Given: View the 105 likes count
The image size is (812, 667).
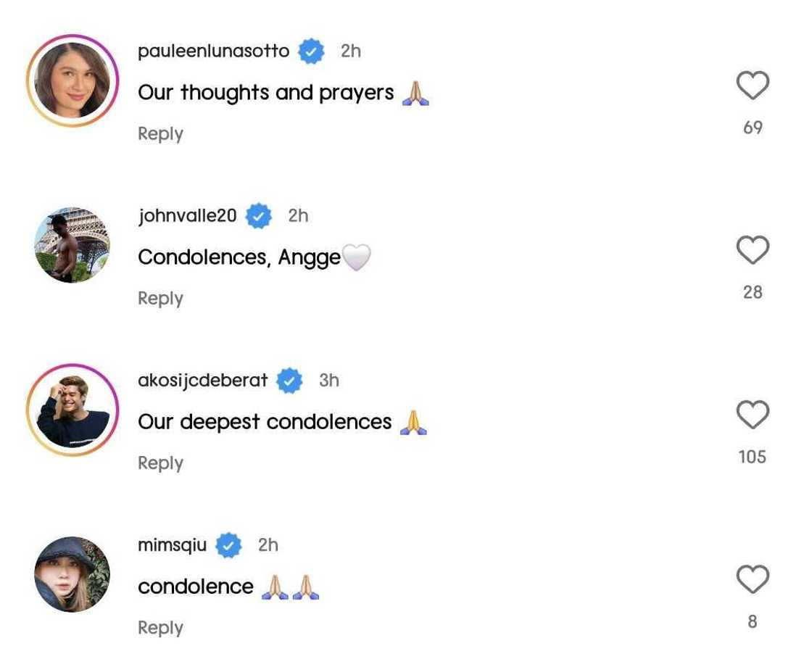Looking at the screenshot, I should (x=753, y=457).
